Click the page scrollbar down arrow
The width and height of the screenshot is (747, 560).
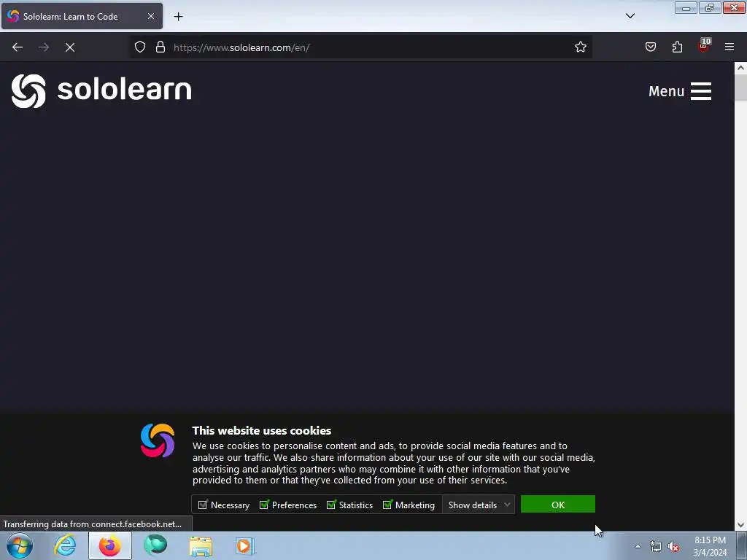740,525
